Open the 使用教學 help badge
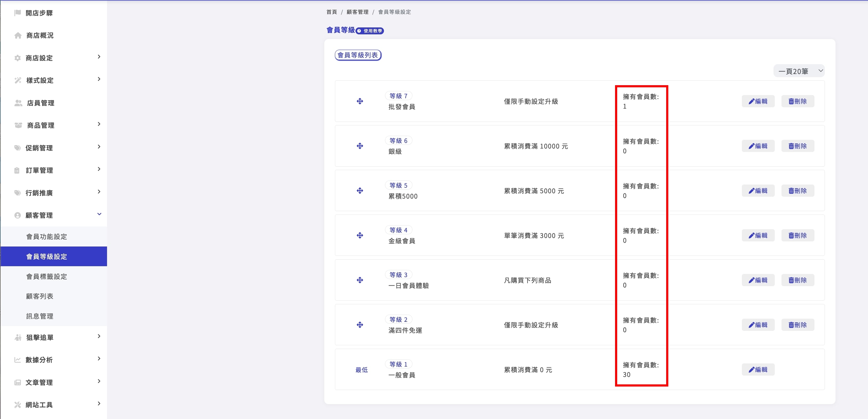The image size is (868, 419). pos(370,31)
